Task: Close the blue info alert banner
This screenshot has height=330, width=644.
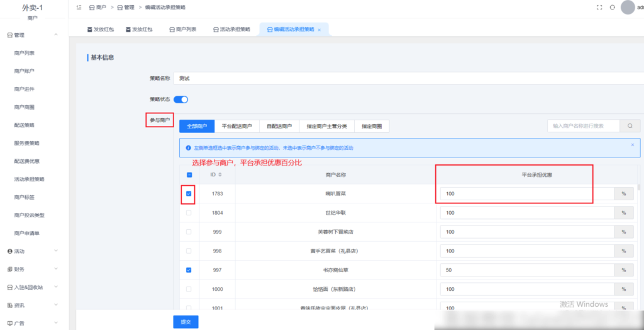Action: [x=632, y=145]
